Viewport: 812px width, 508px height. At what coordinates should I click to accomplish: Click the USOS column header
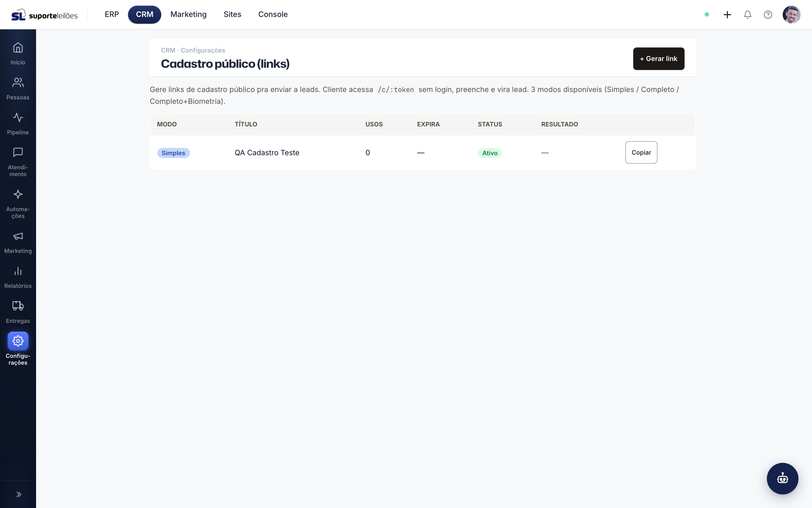[374, 124]
